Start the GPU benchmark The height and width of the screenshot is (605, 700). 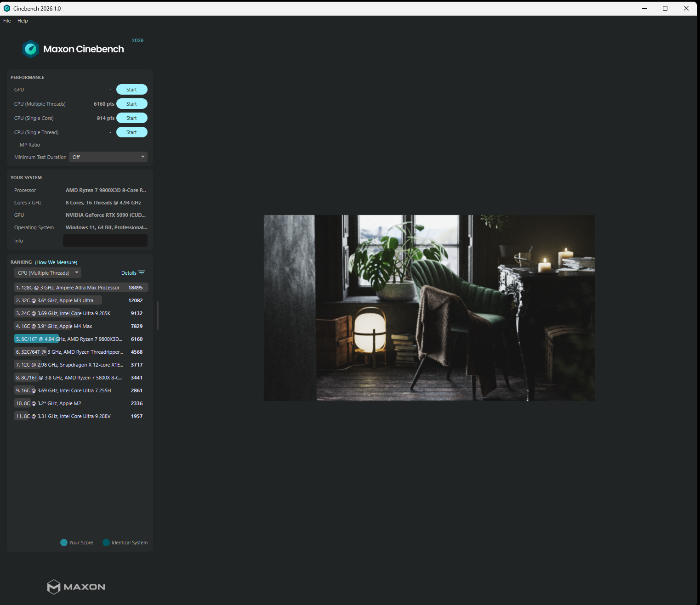tap(131, 90)
